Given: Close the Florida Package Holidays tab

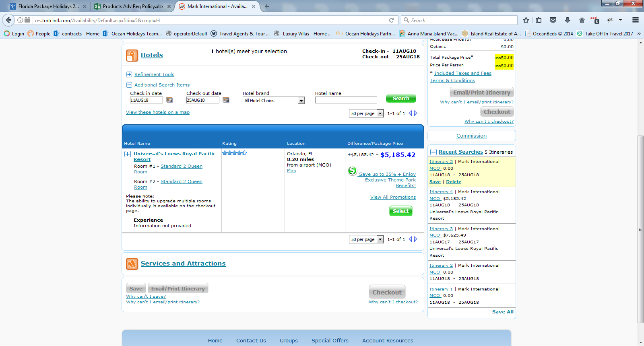Looking at the screenshot, I should click(85, 6).
